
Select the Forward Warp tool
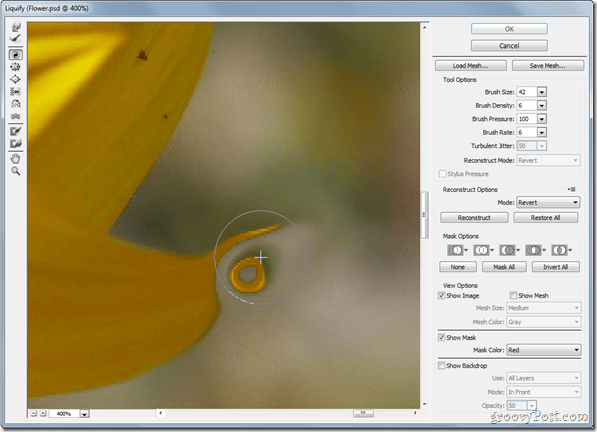coord(16,27)
